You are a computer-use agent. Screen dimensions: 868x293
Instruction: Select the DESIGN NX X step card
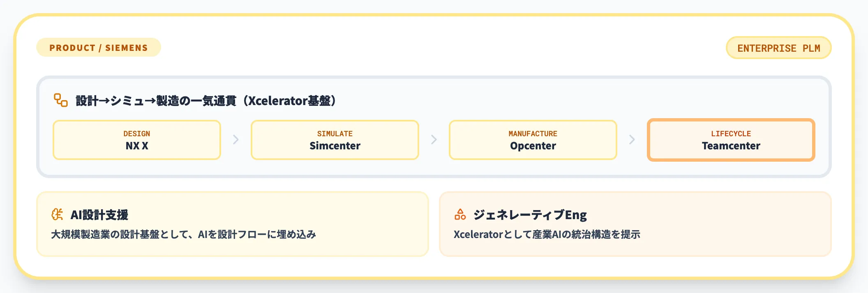pyautogui.click(x=137, y=140)
